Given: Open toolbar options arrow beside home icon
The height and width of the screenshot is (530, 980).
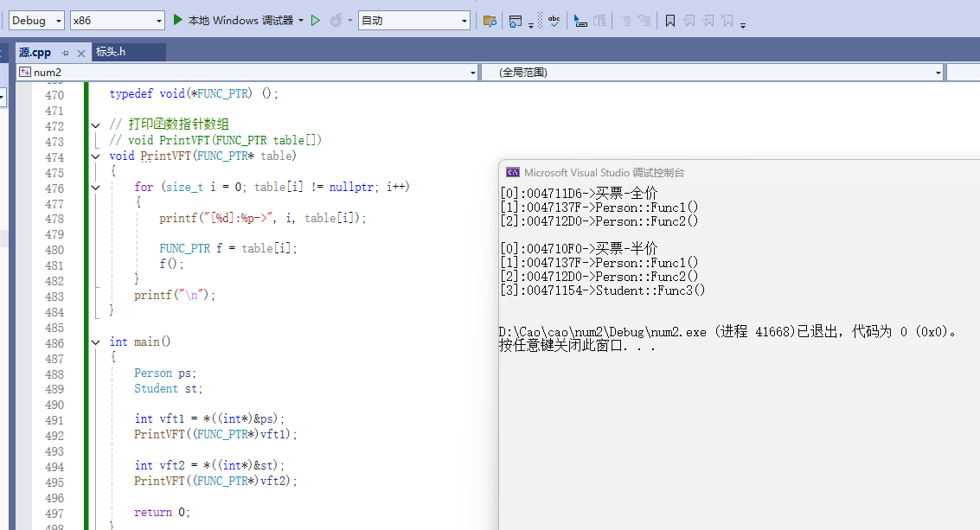Looking at the screenshot, I should coord(530,25).
